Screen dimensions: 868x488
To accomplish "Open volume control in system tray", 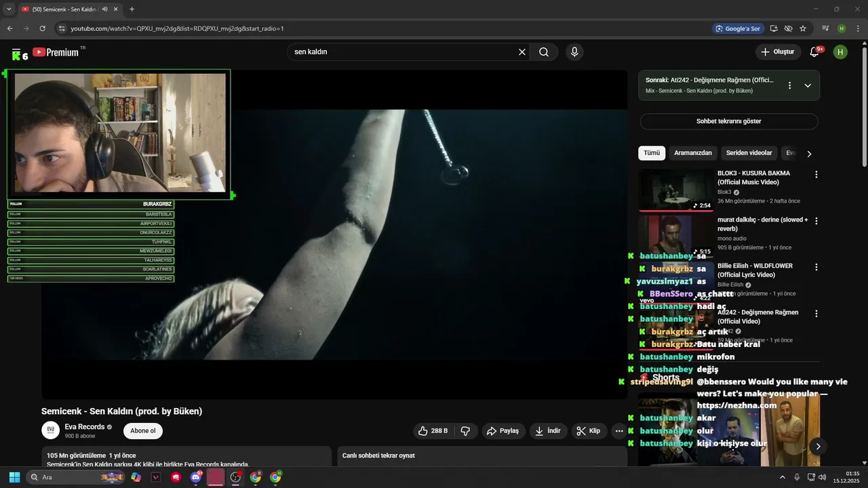I will (823, 477).
